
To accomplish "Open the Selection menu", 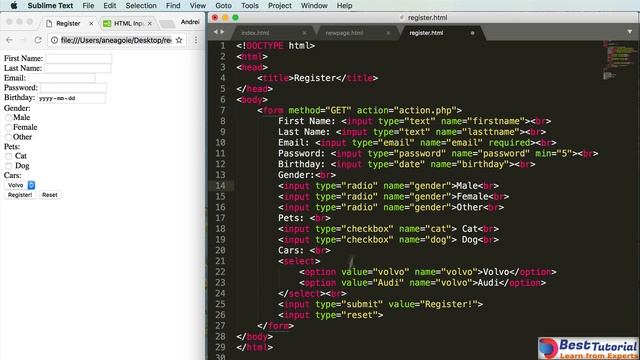I will coord(141,6).
